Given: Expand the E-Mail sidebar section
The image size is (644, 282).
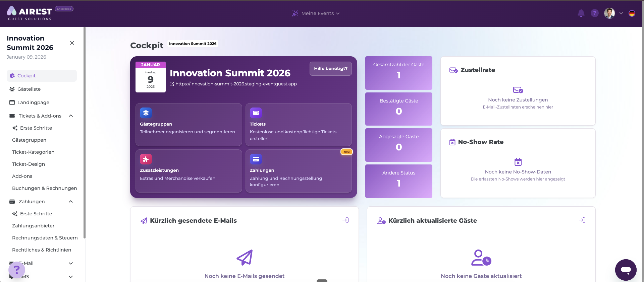Looking at the screenshot, I should click(71, 263).
